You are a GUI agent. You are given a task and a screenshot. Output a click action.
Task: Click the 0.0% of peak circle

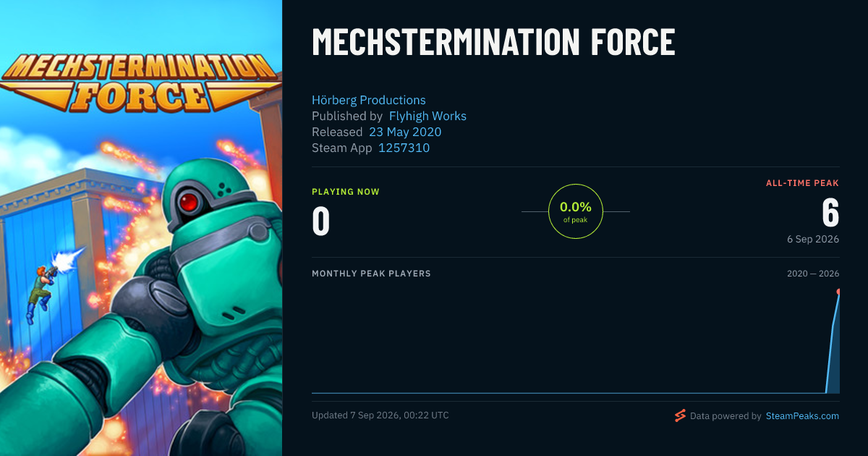pos(576,211)
